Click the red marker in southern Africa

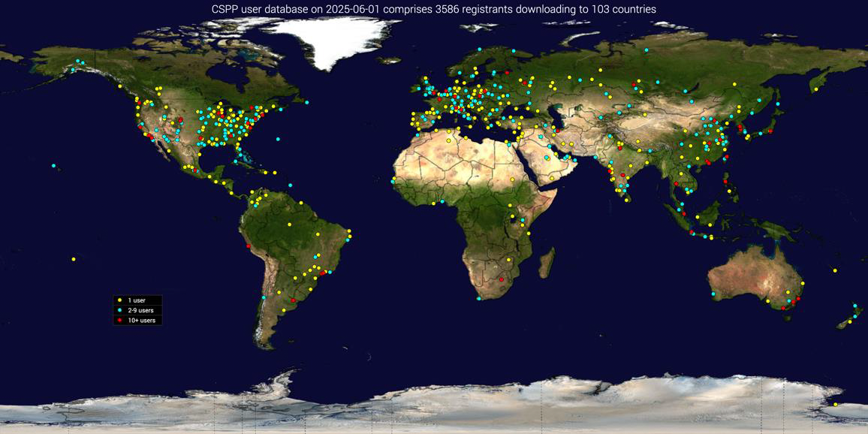(x=502, y=279)
